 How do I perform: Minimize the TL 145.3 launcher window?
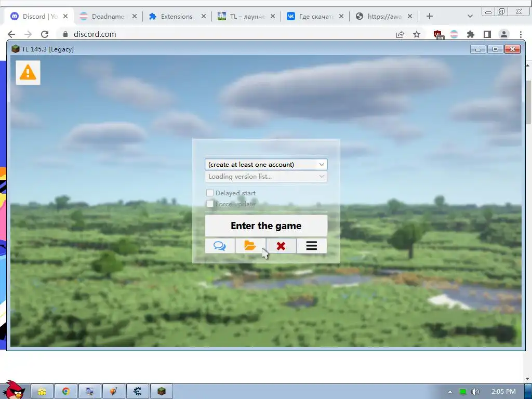(x=478, y=49)
